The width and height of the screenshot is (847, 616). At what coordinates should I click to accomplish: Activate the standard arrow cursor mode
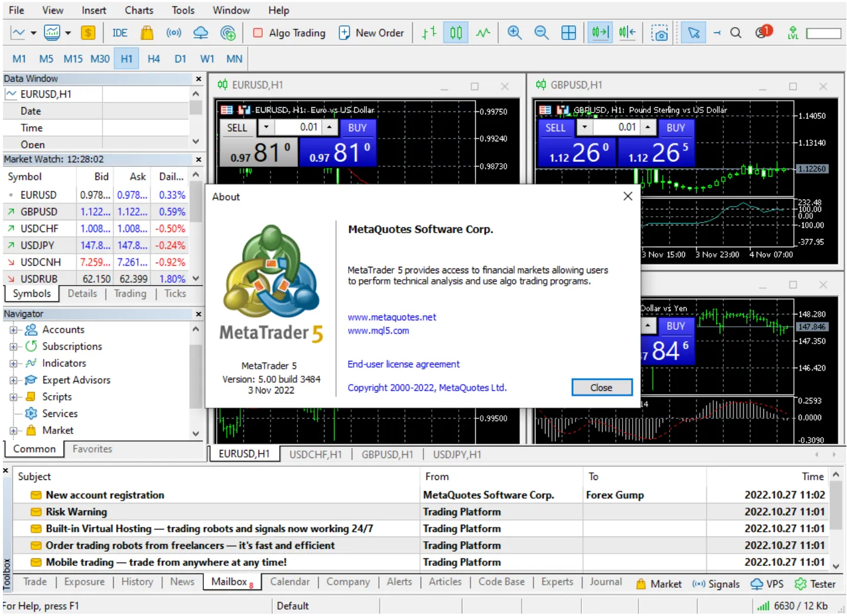[x=694, y=33]
